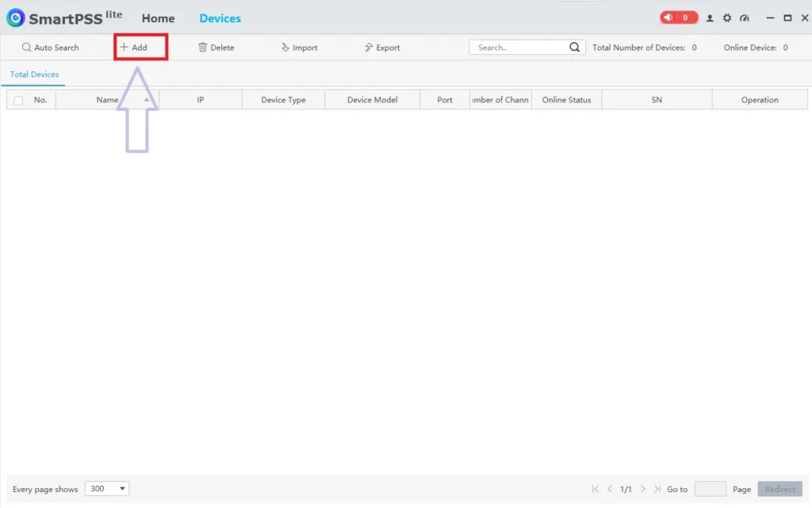The image size is (812, 508).
Task: Open the page size dropdown showing 300
Action: tap(106, 488)
